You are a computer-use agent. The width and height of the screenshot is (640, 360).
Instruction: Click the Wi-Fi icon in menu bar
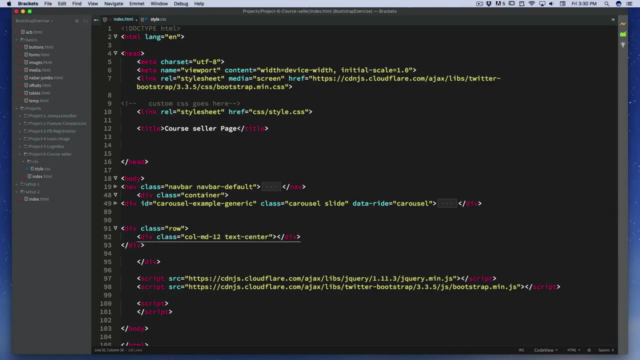coord(531,4)
